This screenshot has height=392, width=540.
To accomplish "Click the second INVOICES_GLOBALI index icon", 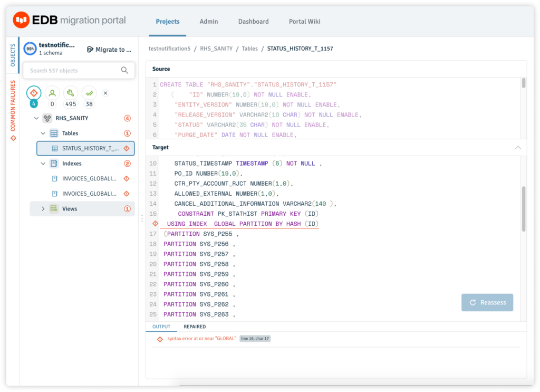I will (54, 194).
